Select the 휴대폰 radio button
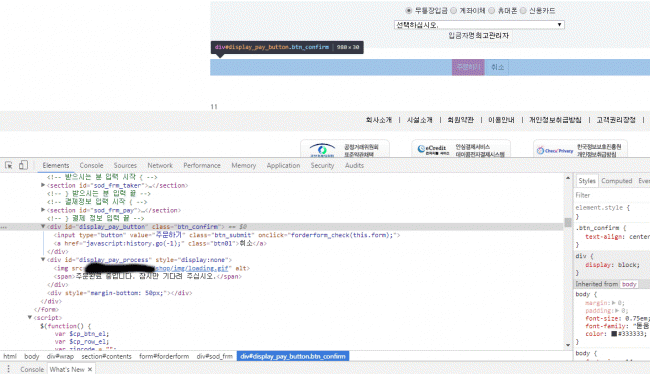Image resolution: width=650 pixels, height=374 pixels. pos(492,11)
